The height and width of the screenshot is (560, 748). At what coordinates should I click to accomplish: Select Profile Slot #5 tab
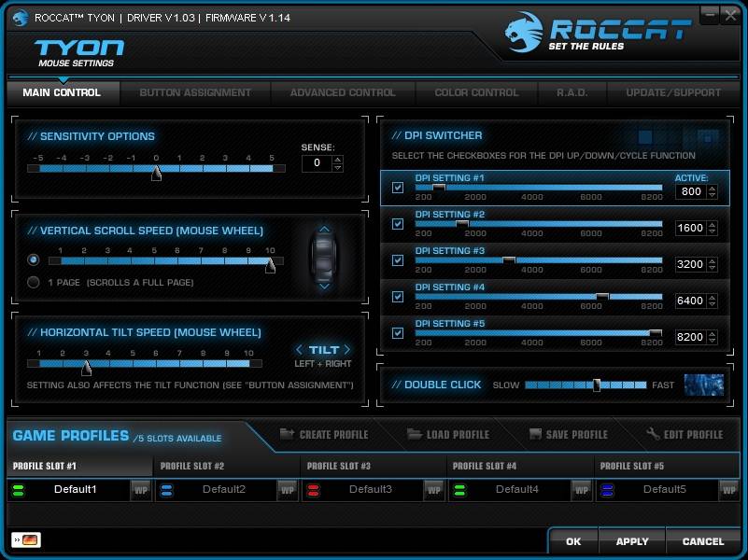pyautogui.click(x=668, y=466)
